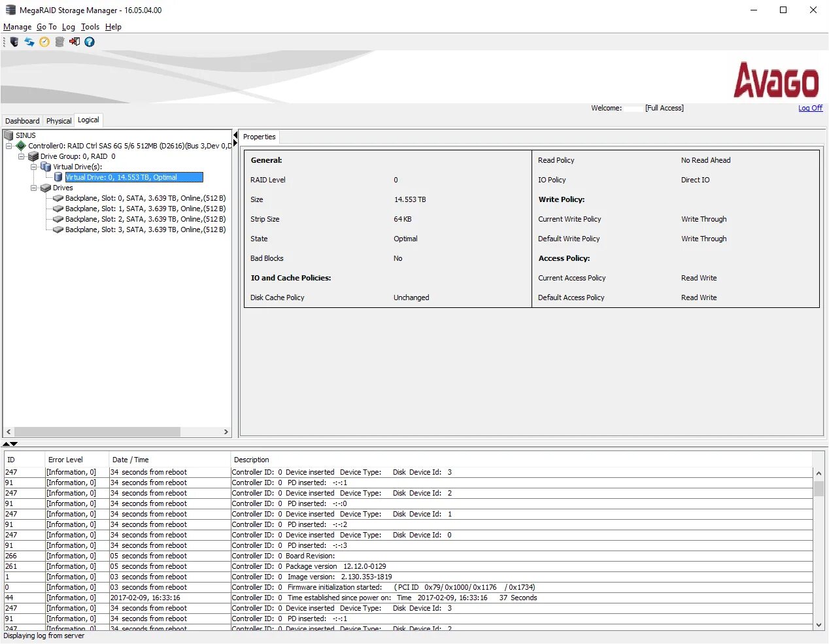829x644 pixels.
Task: Select Virtual Drive: 0, 14.553 TB, Optimal
Action: pos(134,177)
